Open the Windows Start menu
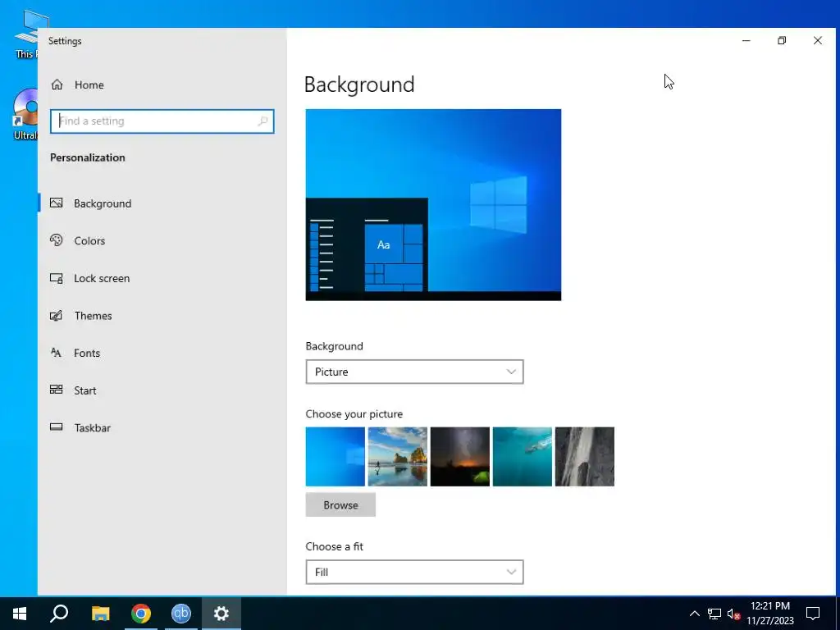 [20, 614]
